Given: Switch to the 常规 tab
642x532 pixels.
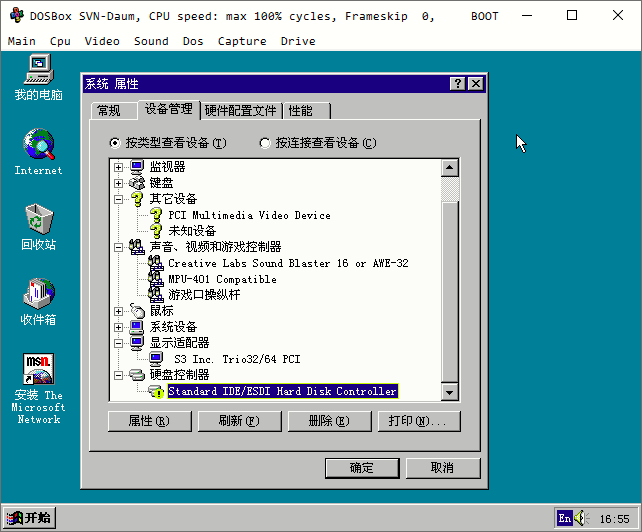Looking at the screenshot, I should coord(113,111).
